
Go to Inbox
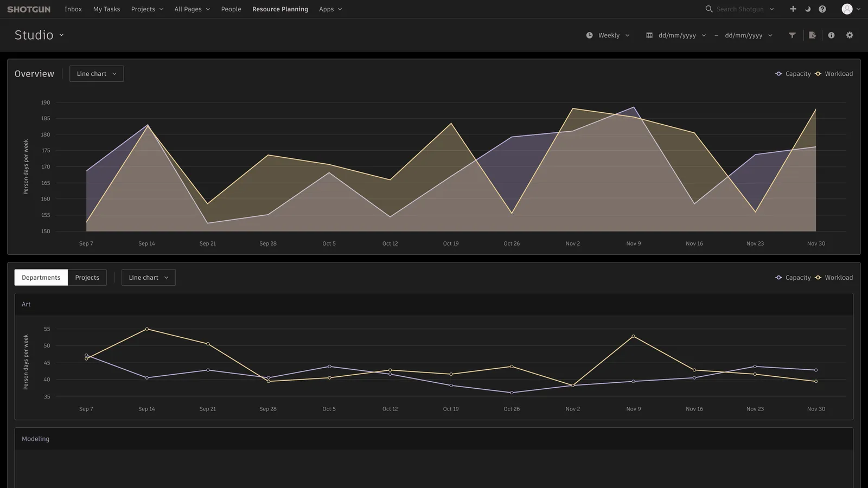point(73,9)
